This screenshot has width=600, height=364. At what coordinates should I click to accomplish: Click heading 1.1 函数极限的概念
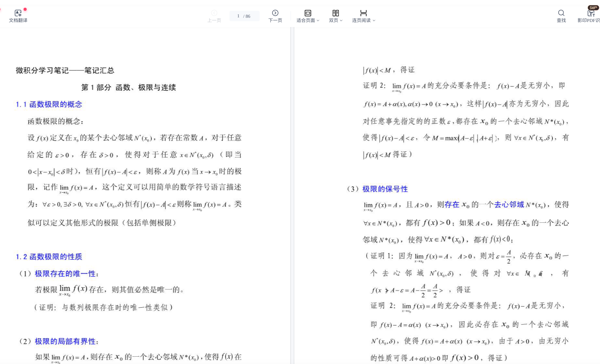[49, 104]
